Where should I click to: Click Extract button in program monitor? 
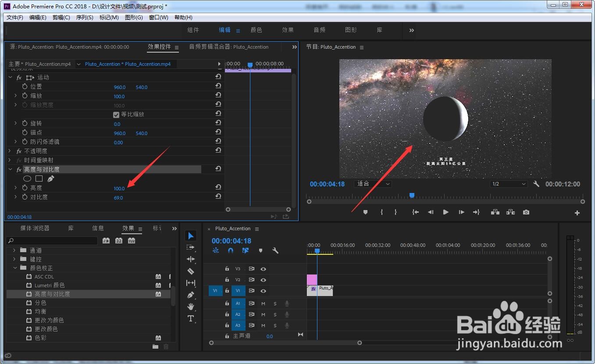pos(510,212)
